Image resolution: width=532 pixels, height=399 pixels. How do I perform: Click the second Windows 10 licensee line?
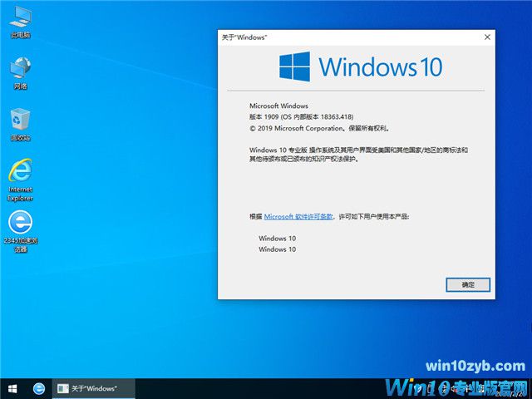pyautogui.click(x=277, y=249)
